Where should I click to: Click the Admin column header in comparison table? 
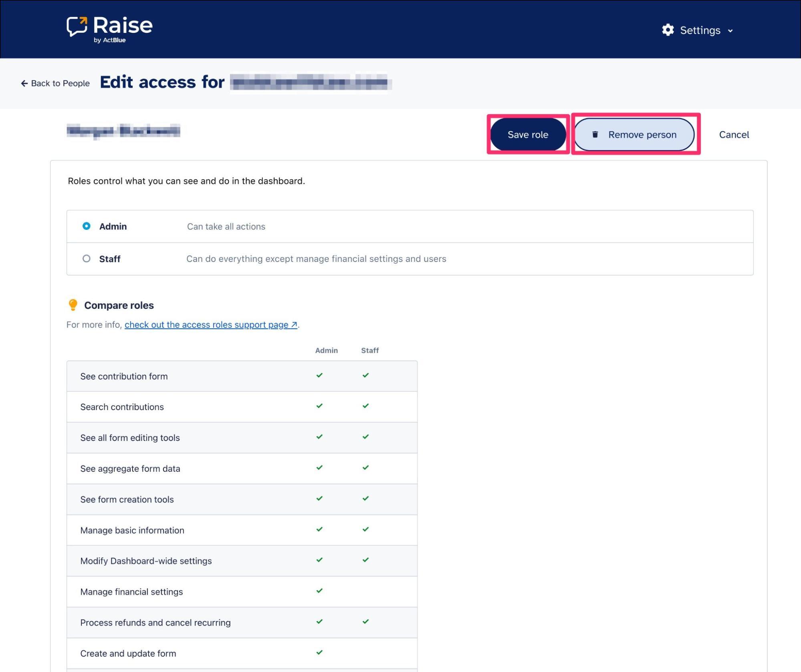(x=326, y=350)
